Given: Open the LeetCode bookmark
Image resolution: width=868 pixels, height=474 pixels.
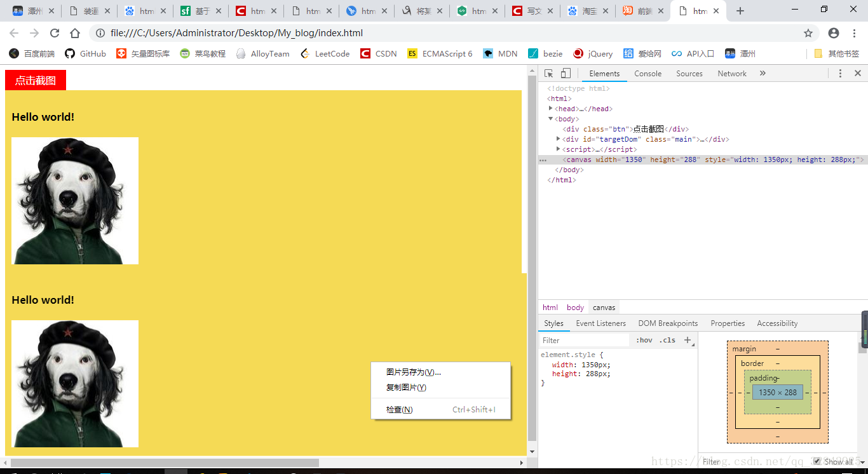Looking at the screenshot, I should (325, 54).
